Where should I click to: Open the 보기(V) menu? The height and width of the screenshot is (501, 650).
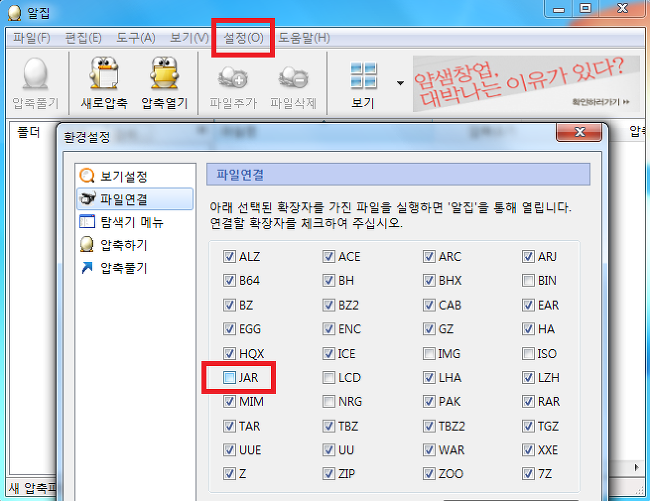tap(189, 38)
